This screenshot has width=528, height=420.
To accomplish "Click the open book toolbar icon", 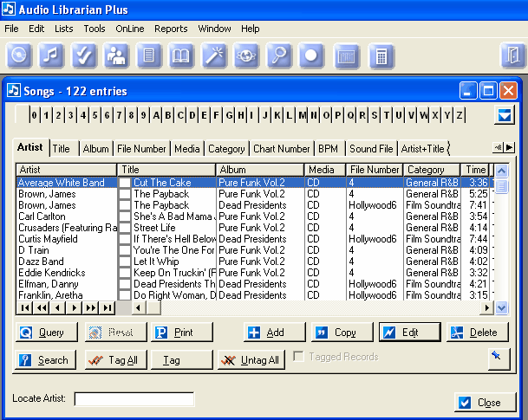I will (x=181, y=55).
